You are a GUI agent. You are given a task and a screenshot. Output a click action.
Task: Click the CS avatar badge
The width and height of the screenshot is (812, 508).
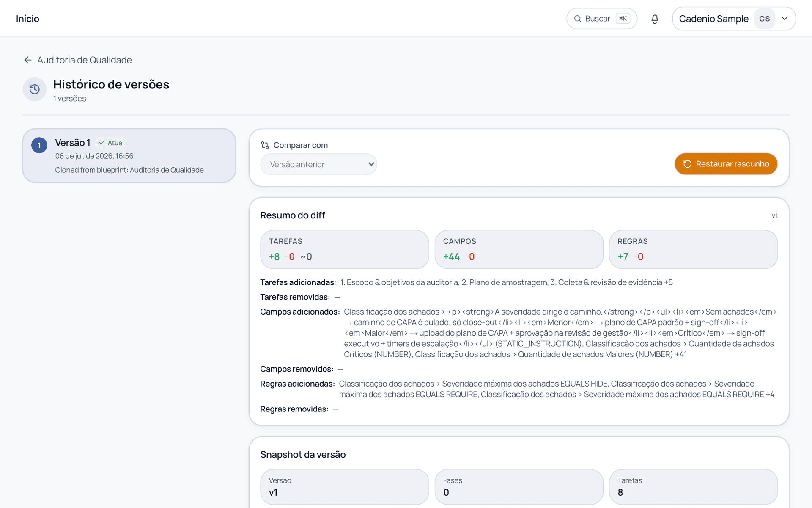click(x=764, y=19)
